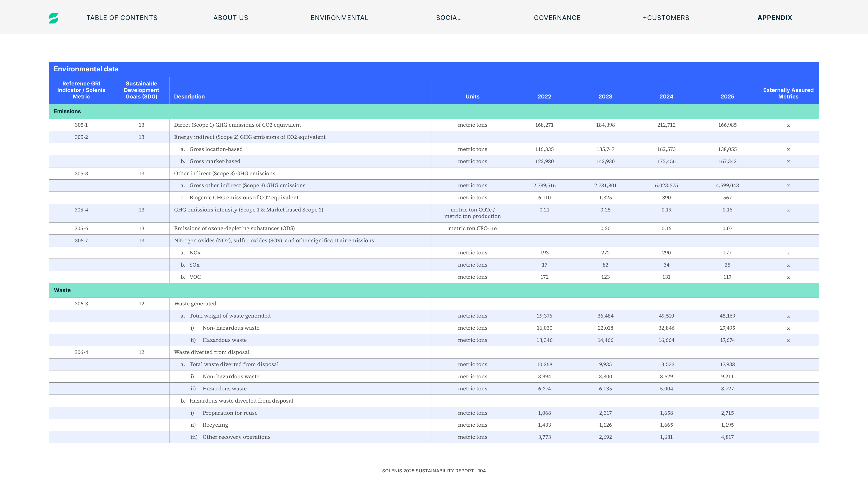Go to the +Customers section
This screenshot has width=868, height=488.
[666, 18]
